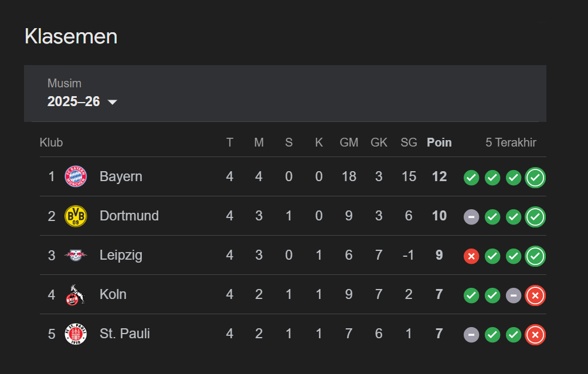The height and width of the screenshot is (374, 588).
Task: Click the St. Pauli club logo
Action: tap(76, 334)
